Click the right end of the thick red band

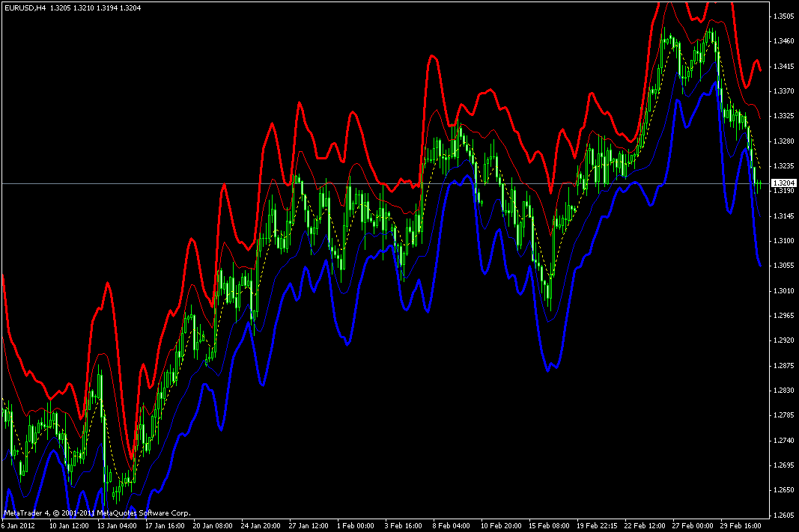pos(760,70)
